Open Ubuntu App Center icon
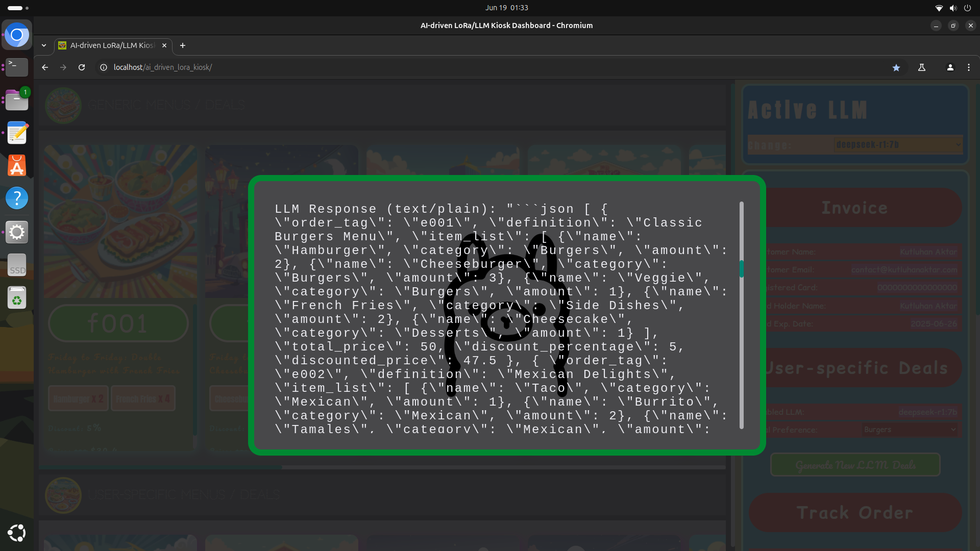The image size is (980, 551). click(17, 165)
